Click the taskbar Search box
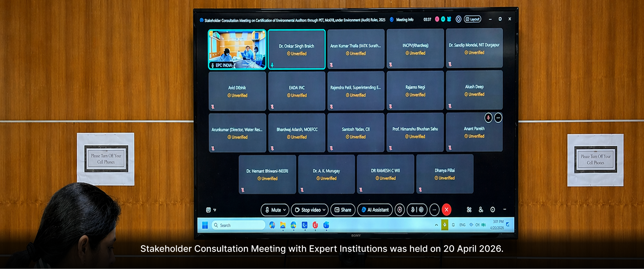 tap(239, 225)
